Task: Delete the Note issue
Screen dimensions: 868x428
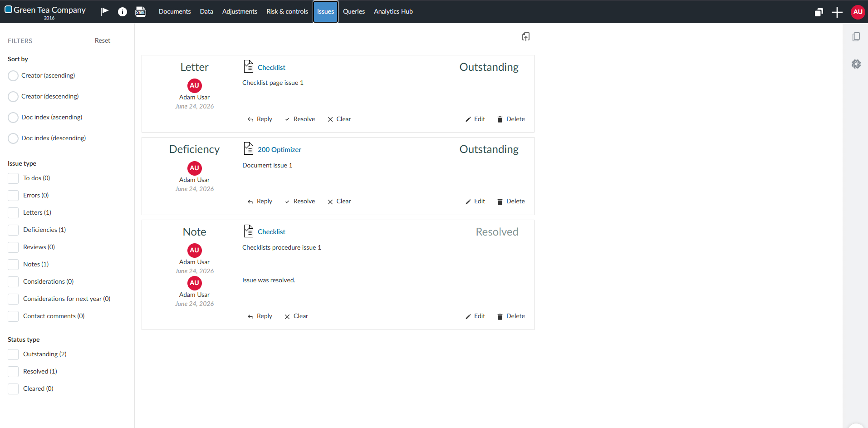Action: 511,316
